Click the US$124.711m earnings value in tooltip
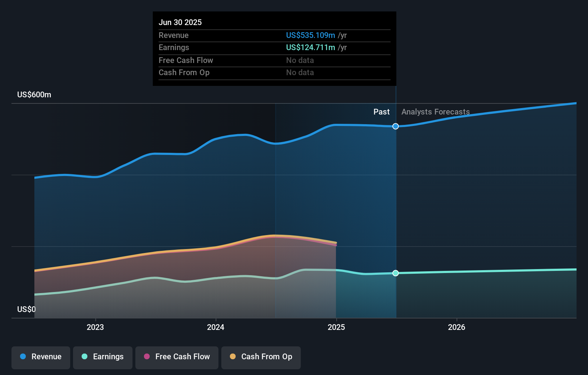The height and width of the screenshot is (375, 588). (310, 47)
